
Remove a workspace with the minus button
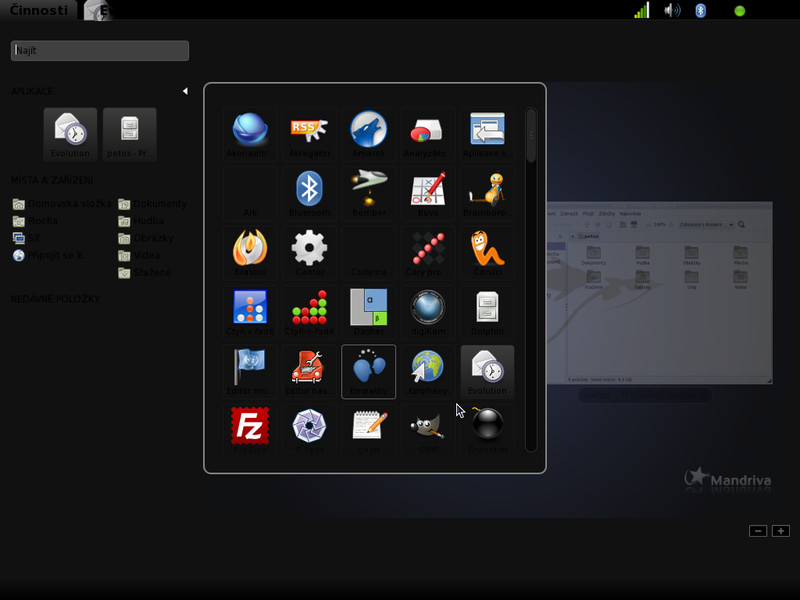(x=758, y=531)
